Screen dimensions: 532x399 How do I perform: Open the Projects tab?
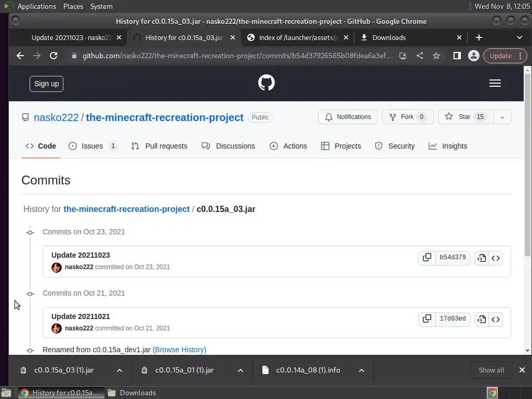tap(341, 146)
